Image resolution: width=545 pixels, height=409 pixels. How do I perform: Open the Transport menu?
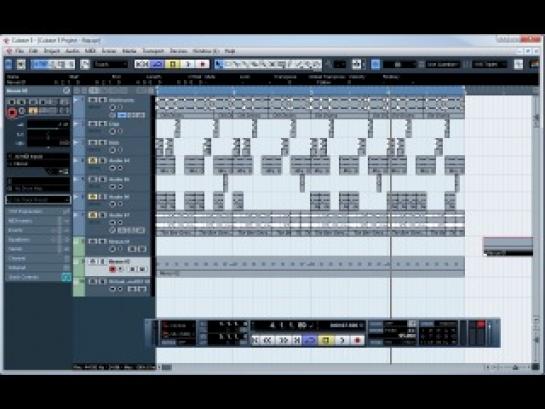(153, 51)
